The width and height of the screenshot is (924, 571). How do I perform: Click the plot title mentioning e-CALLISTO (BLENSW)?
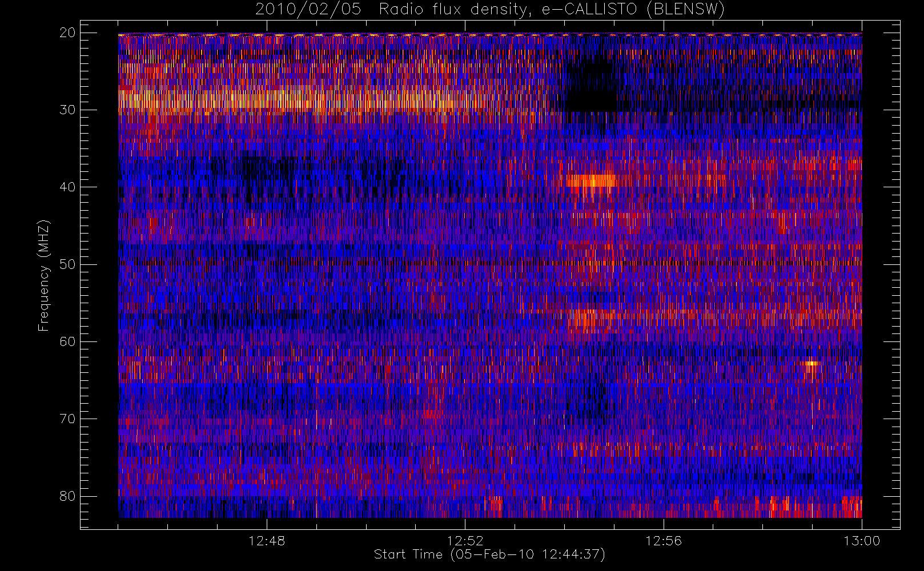point(489,9)
